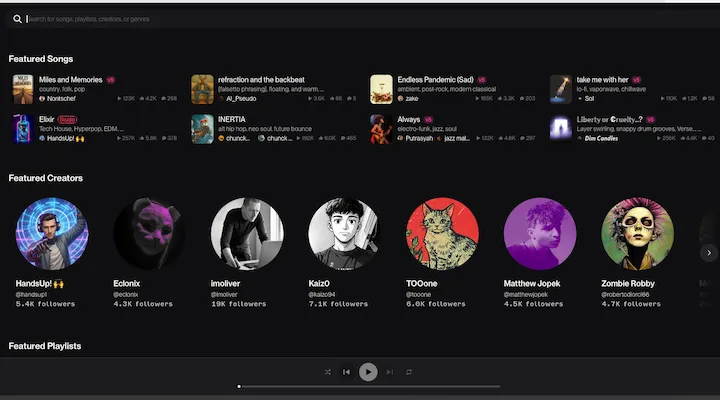720x400 pixels.
Task: Click the Featured Playlists heading
Action: coord(45,346)
